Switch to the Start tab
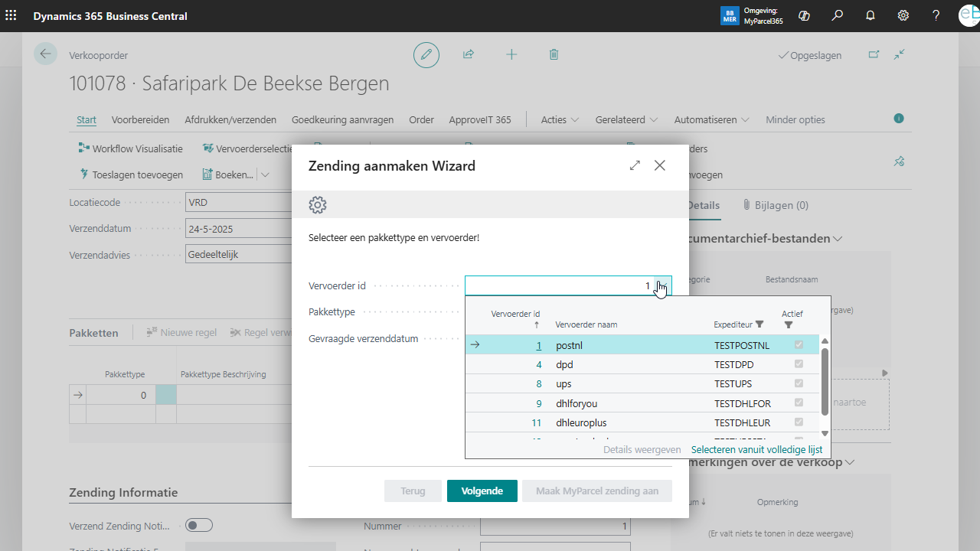 pyautogui.click(x=87, y=119)
